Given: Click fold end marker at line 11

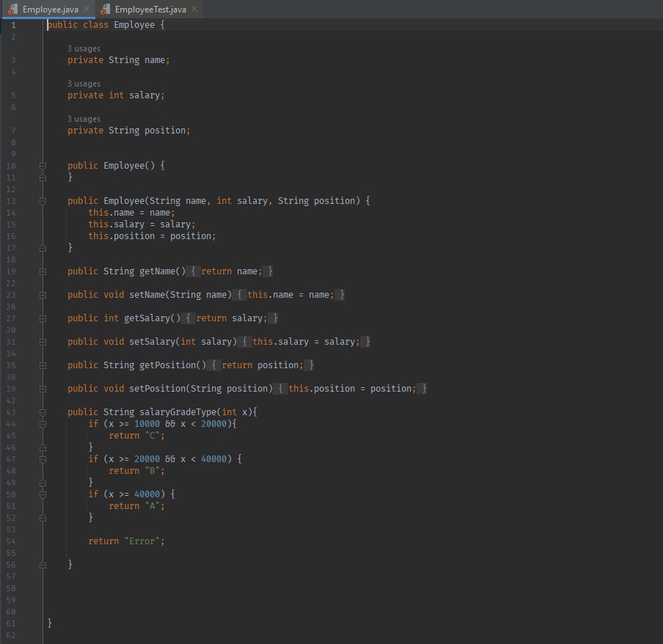Looking at the screenshot, I should [43, 178].
